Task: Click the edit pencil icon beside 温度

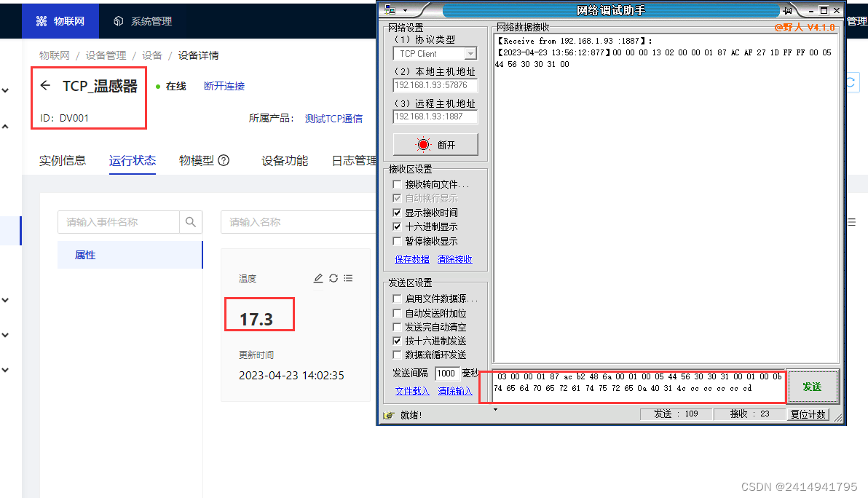Action: click(x=317, y=278)
